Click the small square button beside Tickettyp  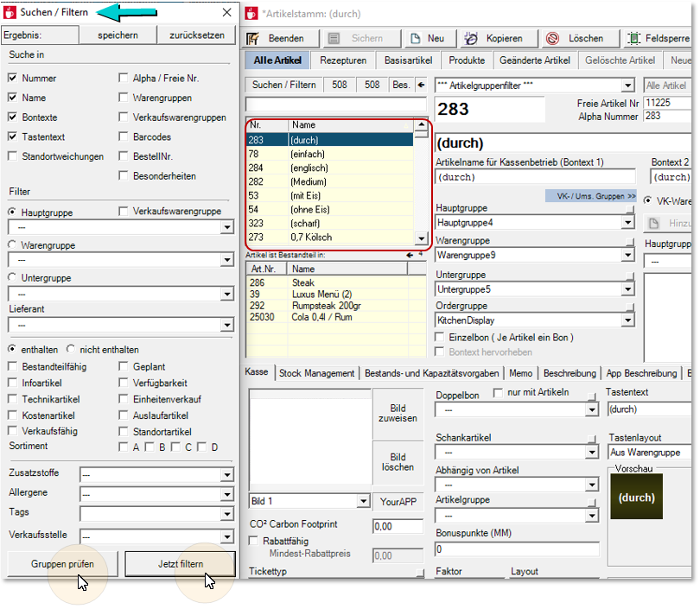click(420, 573)
